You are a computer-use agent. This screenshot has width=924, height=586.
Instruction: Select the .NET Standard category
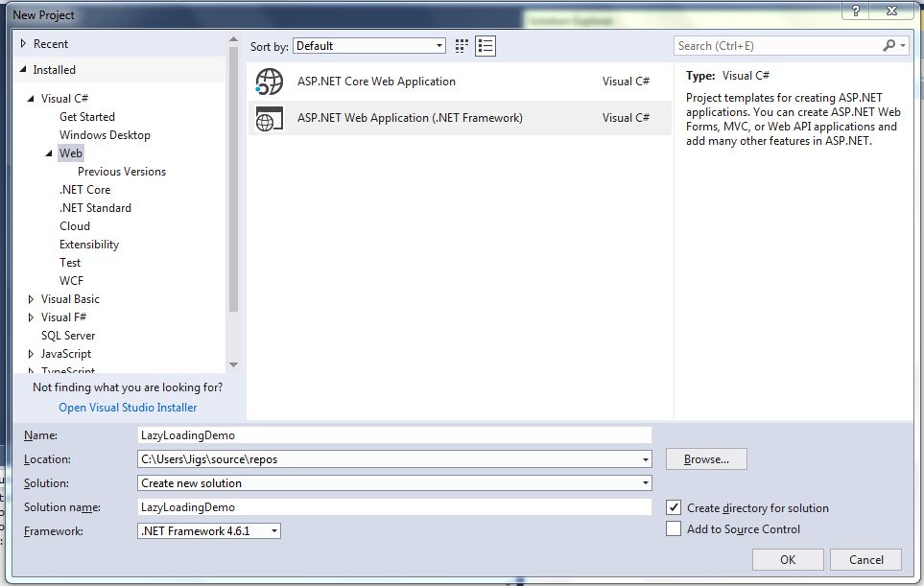95,208
